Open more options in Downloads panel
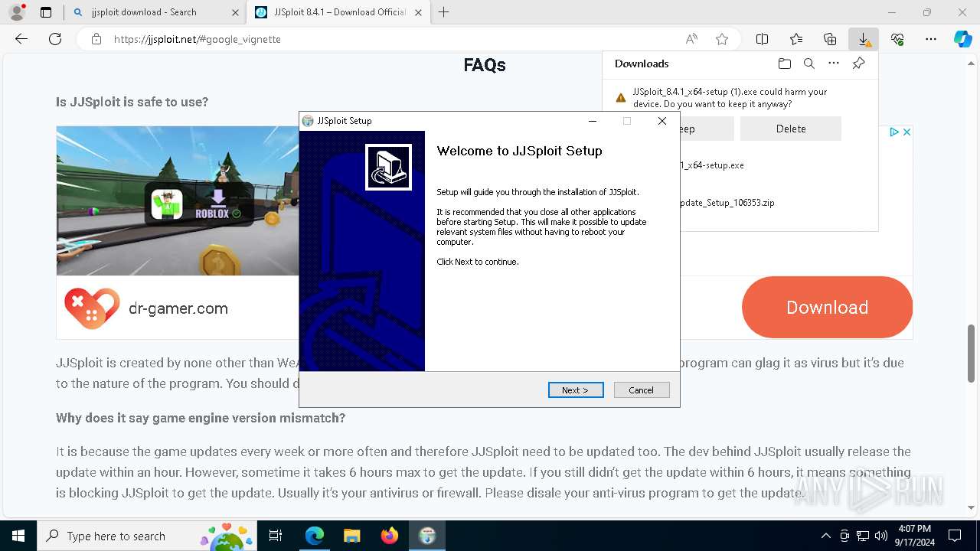980x551 pixels. pos(834,64)
